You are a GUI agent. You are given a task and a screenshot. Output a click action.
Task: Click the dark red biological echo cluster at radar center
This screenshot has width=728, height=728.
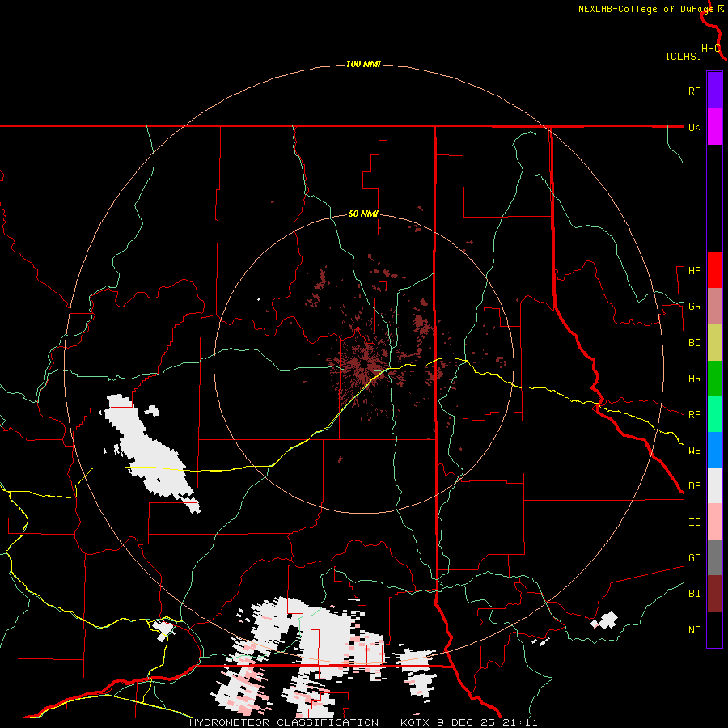(x=366, y=365)
